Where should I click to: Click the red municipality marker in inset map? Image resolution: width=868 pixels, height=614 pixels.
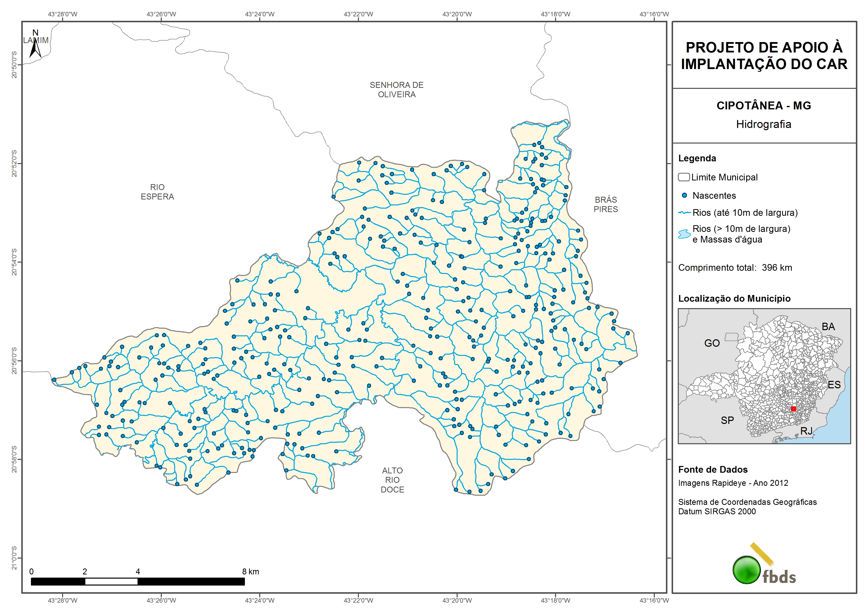[x=794, y=409]
